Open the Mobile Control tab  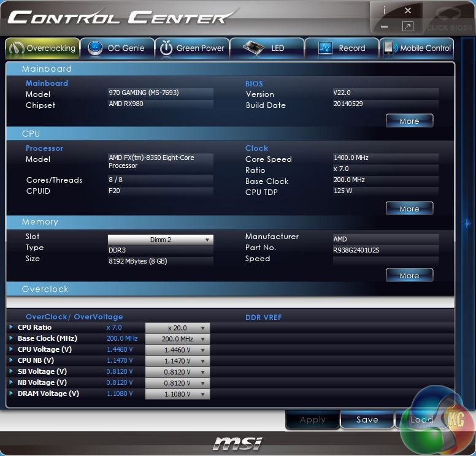416,48
